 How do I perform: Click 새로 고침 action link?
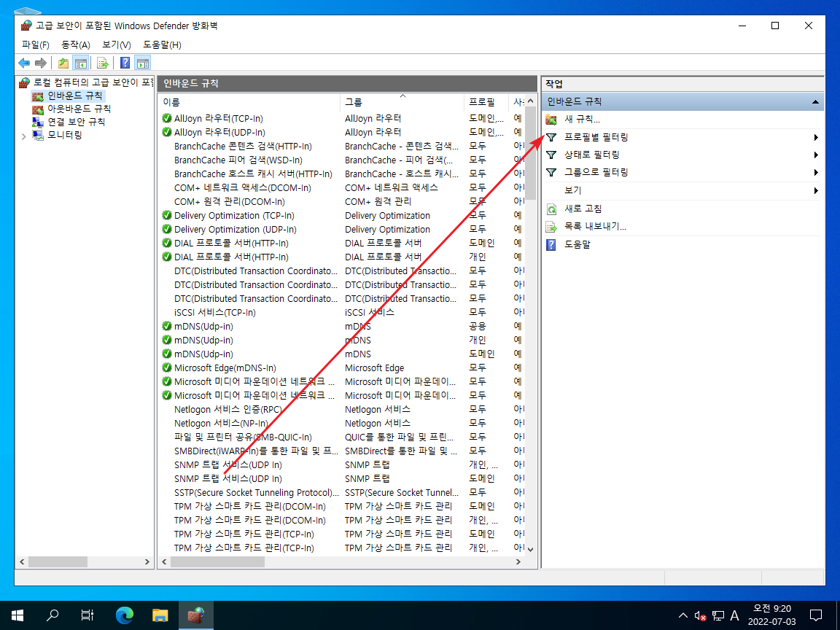[583, 209]
